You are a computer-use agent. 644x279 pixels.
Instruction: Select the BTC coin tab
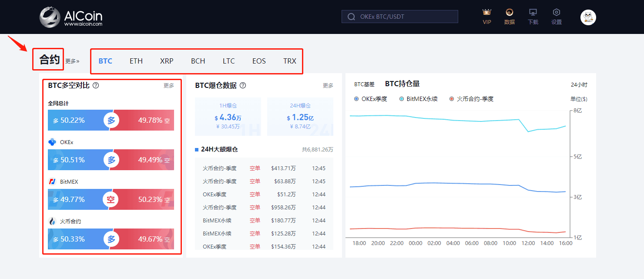(105, 61)
